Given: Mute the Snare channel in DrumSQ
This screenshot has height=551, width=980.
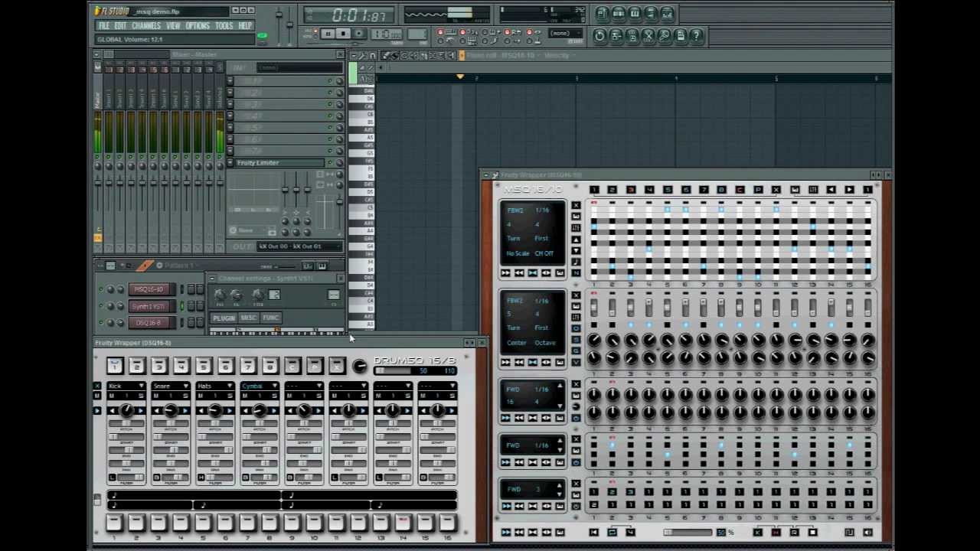Looking at the screenshot, I should (x=156, y=396).
